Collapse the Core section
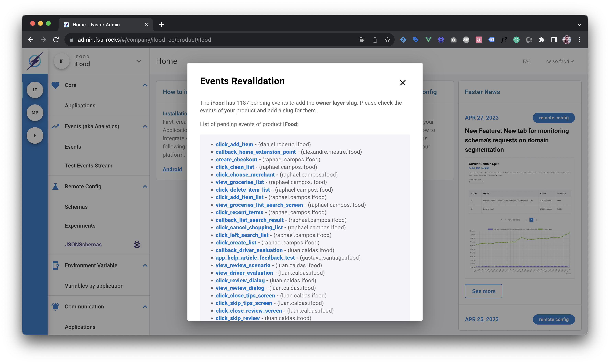This screenshot has height=364, width=610. (145, 85)
